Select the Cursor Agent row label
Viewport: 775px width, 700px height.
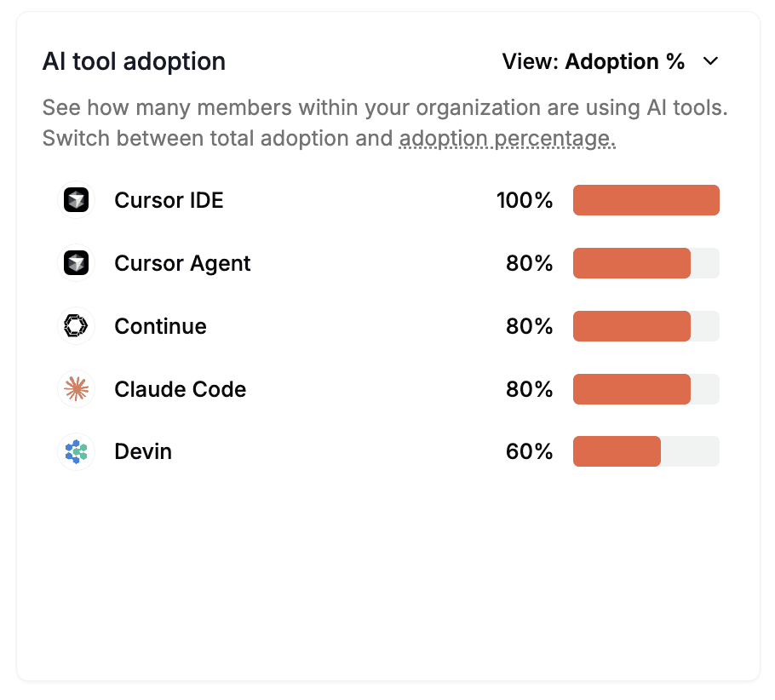pos(182,263)
